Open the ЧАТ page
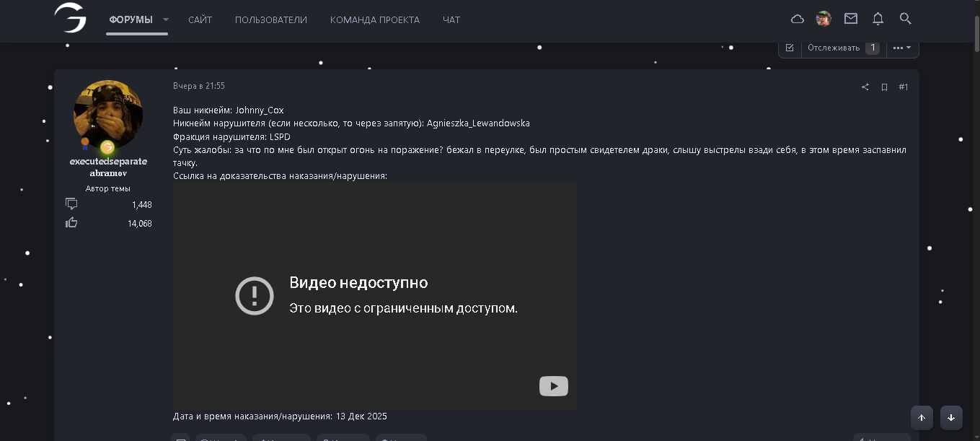 pyautogui.click(x=451, y=19)
